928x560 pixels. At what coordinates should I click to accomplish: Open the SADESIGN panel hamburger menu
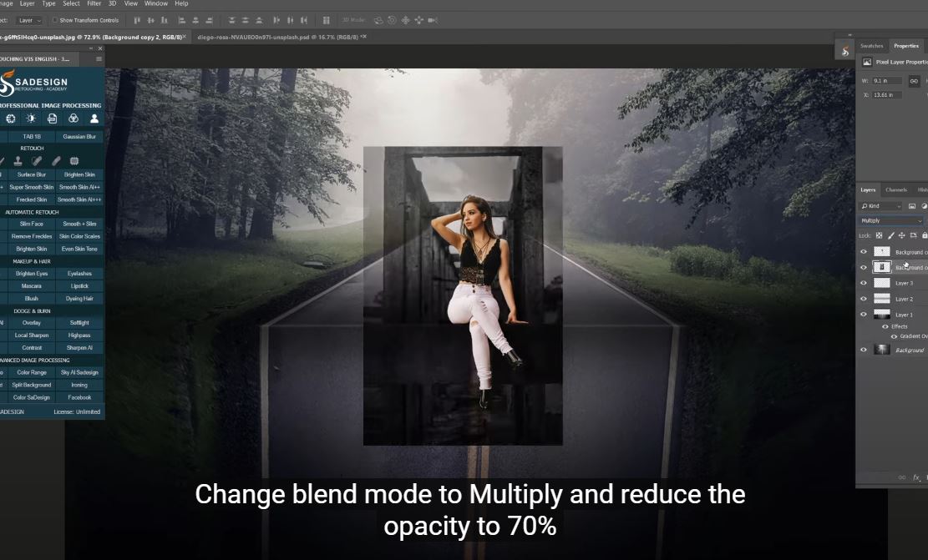point(99,58)
